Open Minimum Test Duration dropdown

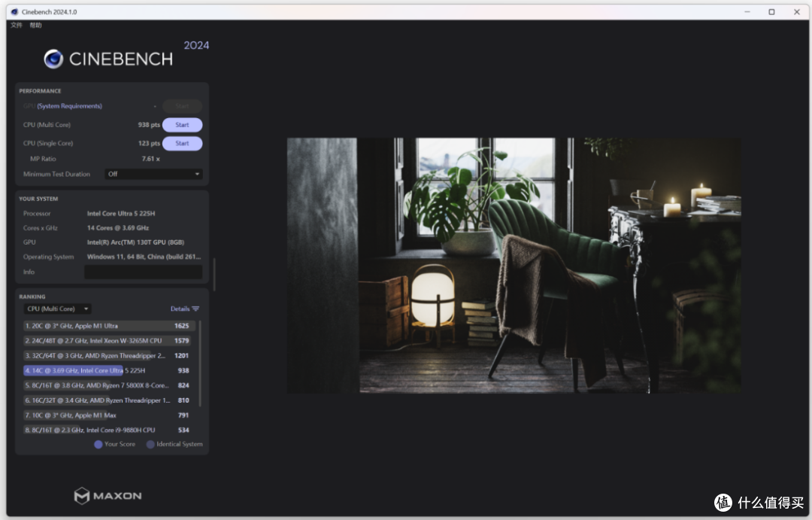point(154,174)
